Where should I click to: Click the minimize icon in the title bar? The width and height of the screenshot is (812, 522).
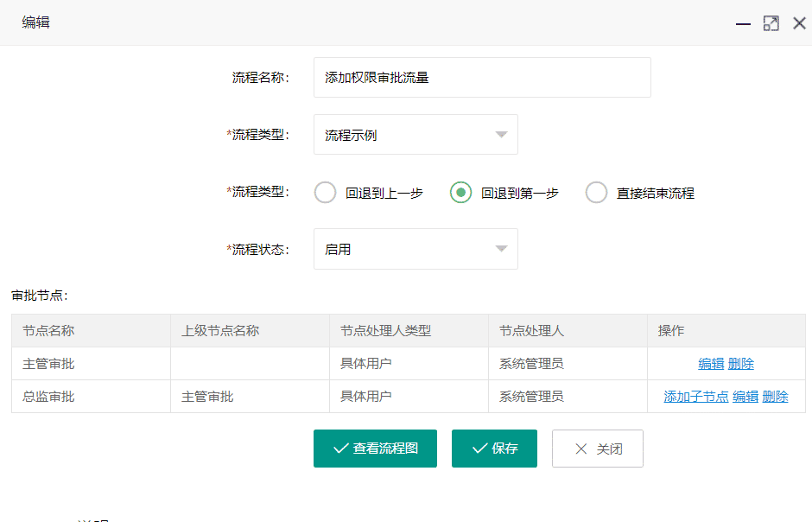click(743, 23)
